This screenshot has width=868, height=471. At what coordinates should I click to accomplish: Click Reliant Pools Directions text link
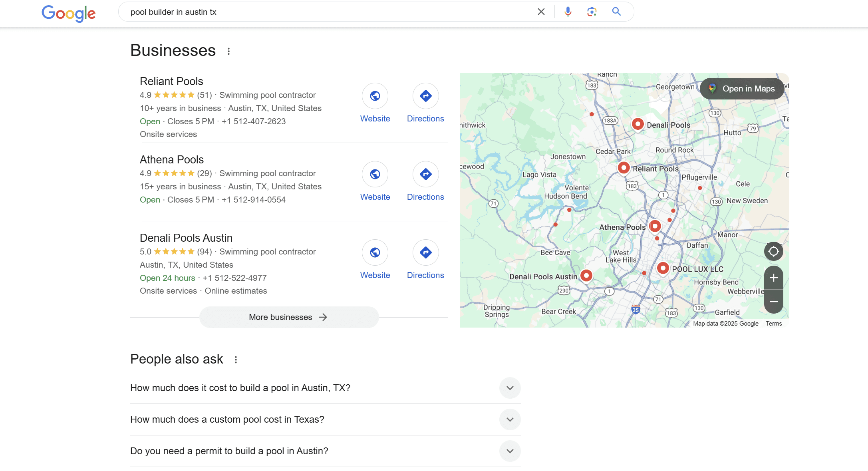click(425, 119)
